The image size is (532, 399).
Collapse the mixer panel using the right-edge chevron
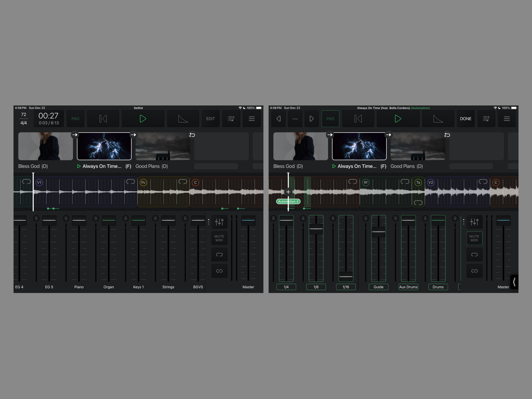[x=514, y=282]
